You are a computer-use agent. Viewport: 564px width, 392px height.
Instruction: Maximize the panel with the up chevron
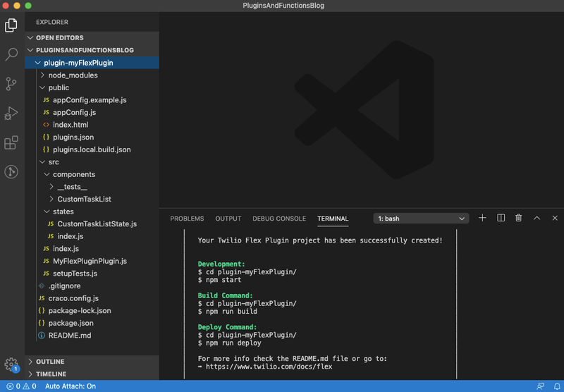click(x=537, y=218)
